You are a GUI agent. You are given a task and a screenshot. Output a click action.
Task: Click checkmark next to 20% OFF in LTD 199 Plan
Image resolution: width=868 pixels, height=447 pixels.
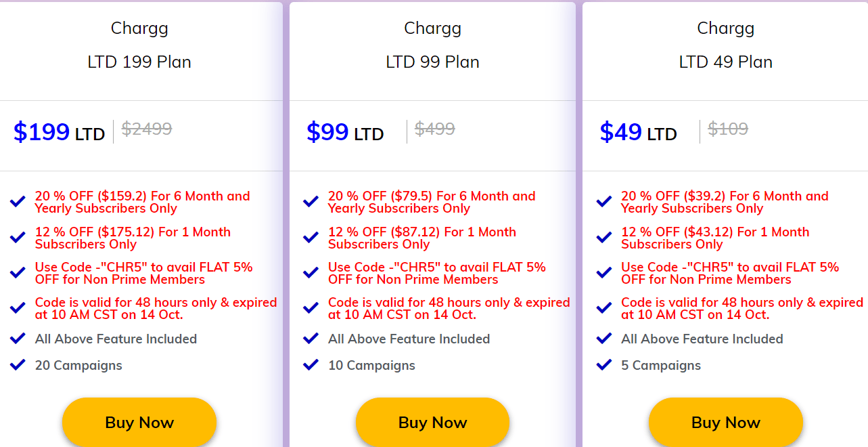pos(17,200)
